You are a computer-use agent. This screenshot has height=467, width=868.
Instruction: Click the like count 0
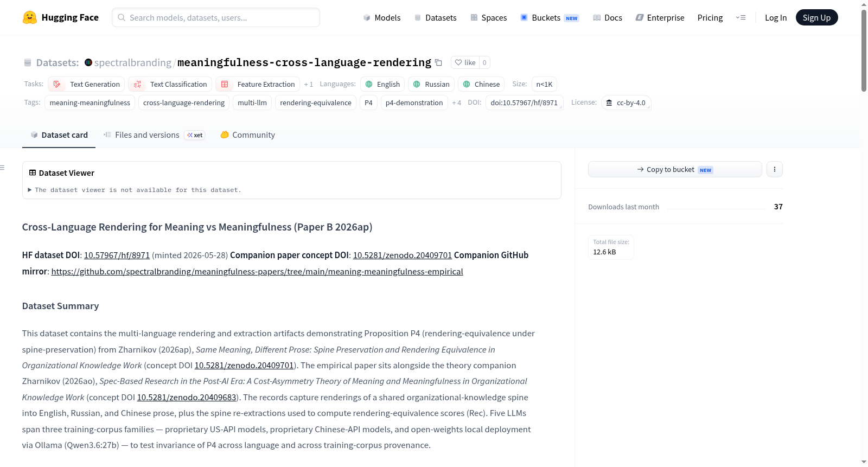[x=484, y=62]
